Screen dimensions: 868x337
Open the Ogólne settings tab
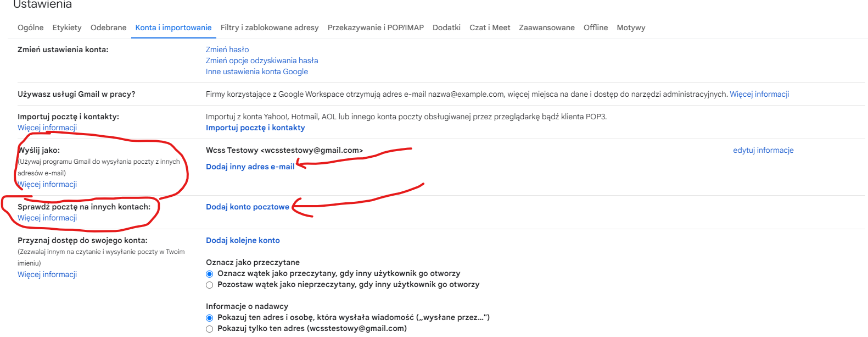30,27
